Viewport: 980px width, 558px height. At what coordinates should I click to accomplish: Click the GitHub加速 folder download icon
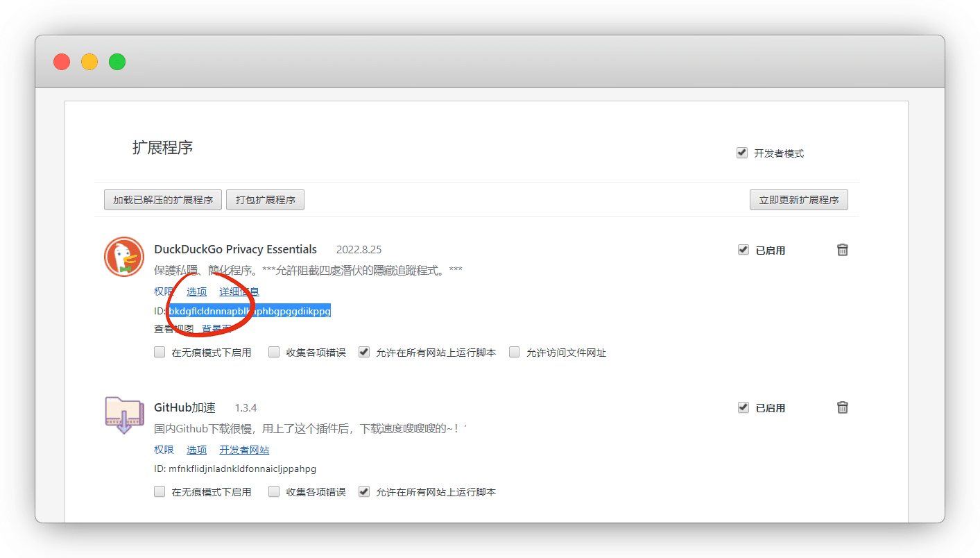[x=124, y=414]
